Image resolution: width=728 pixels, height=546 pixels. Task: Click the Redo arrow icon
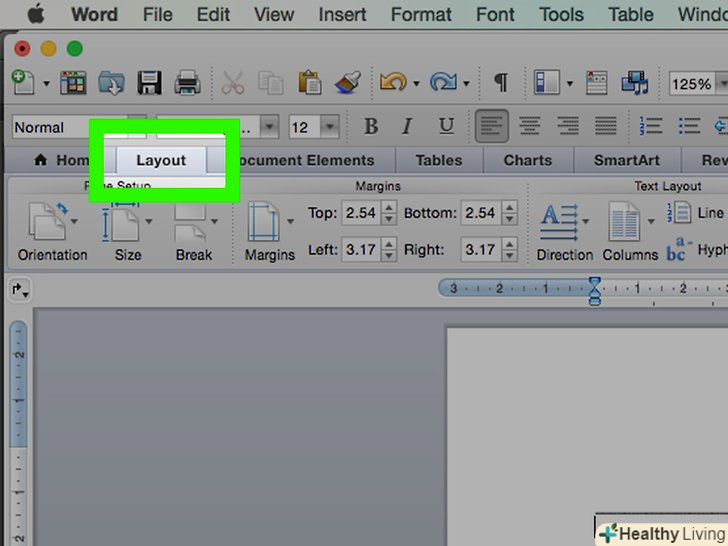pos(443,83)
